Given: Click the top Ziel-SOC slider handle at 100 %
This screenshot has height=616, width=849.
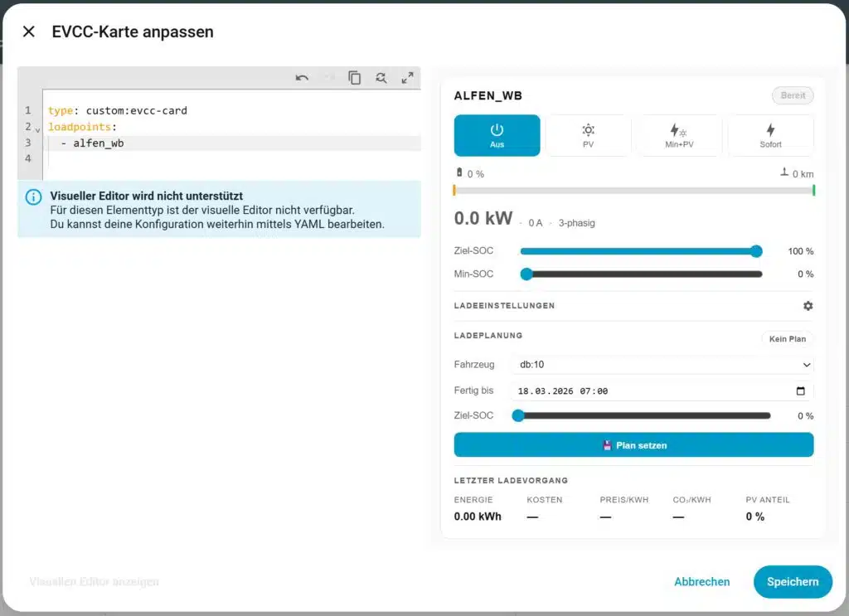Looking at the screenshot, I should tap(755, 251).
